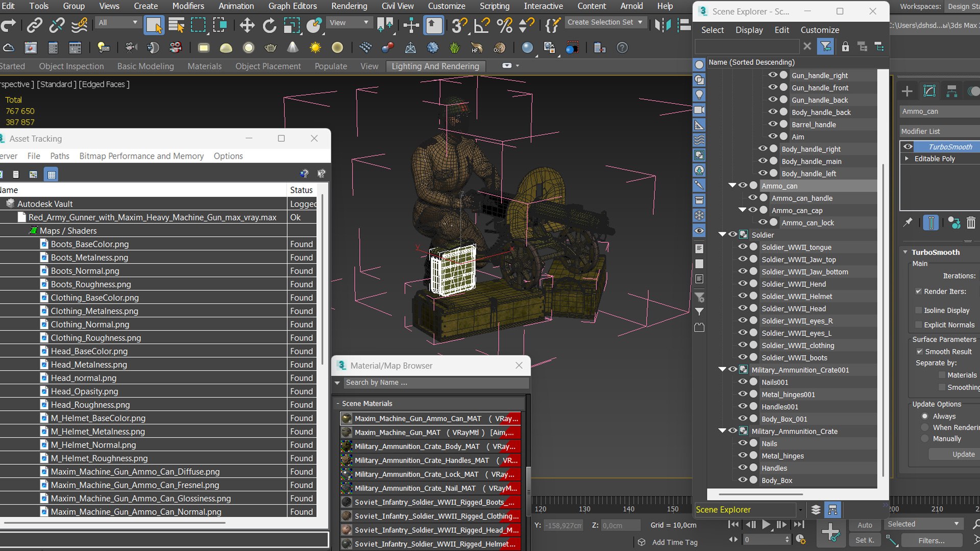Image resolution: width=980 pixels, height=551 pixels.
Task: Click the lock icon in Scene Explorer
Action: (x=845, y=47)
